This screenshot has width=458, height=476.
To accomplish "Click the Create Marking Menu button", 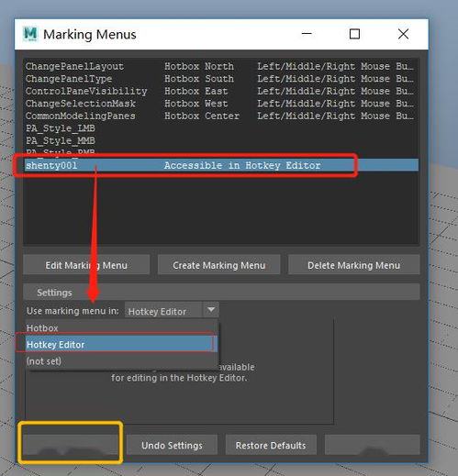I will coord(218,265).
